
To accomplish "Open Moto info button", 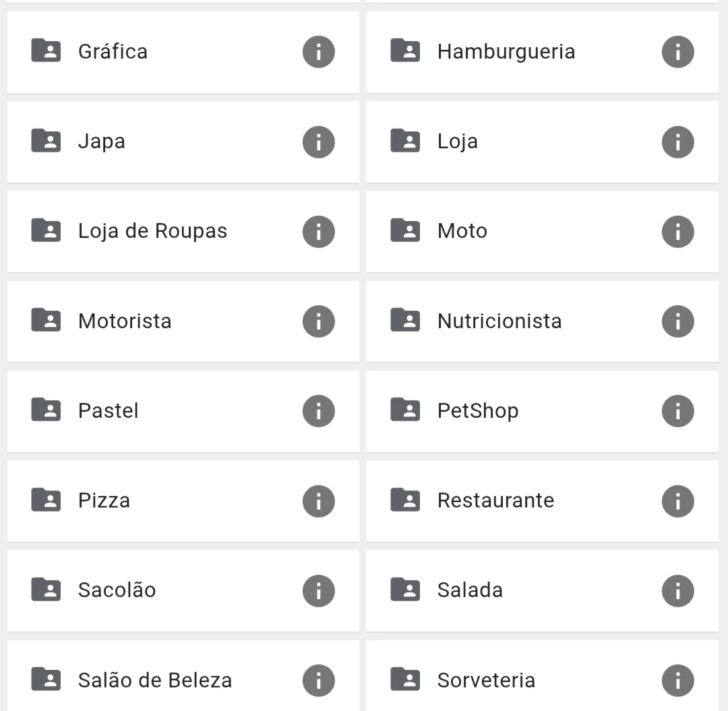I will (678, 232).
